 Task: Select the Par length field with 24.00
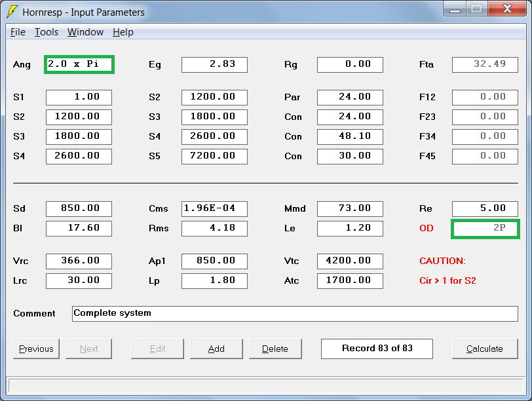click(x=350, y=98)
